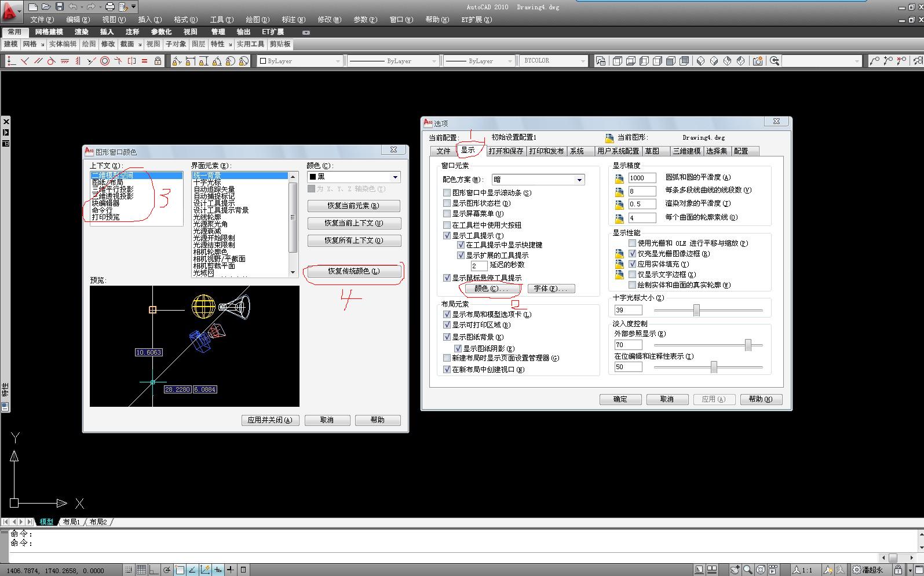This screenshot has width=924, height=576.
Task: Click the 3D navigation camera icon in toolbar
Action: [757, 61]
